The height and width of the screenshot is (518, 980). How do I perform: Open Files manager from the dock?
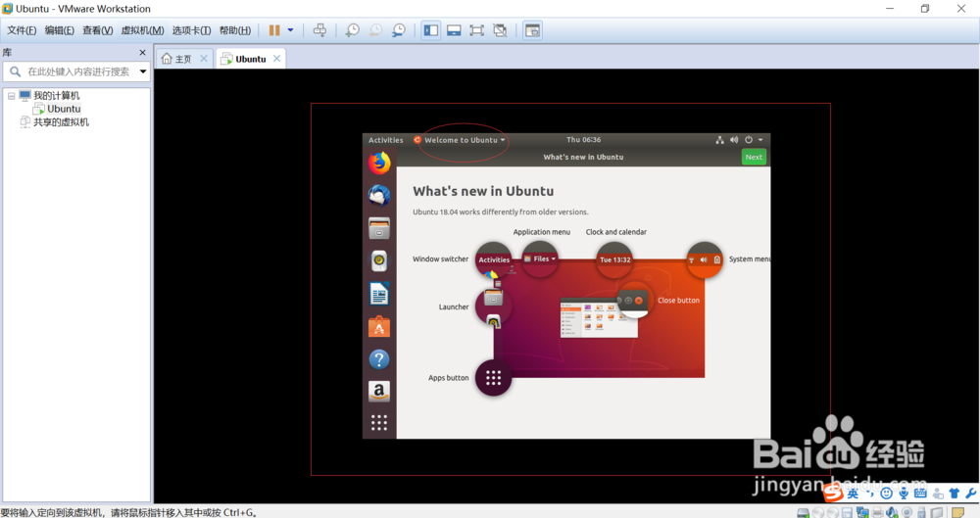tap(378, 229)
